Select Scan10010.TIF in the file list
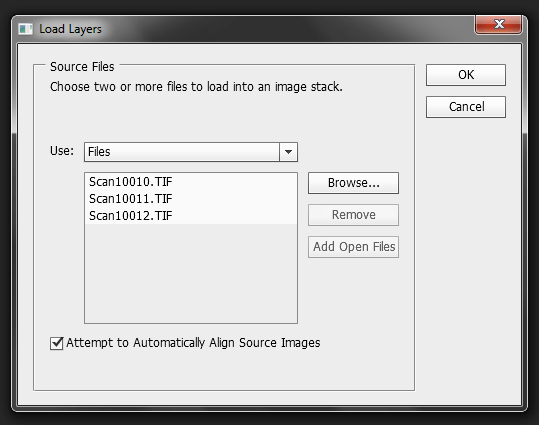This screenshot has height=425, width=539. 131,182
